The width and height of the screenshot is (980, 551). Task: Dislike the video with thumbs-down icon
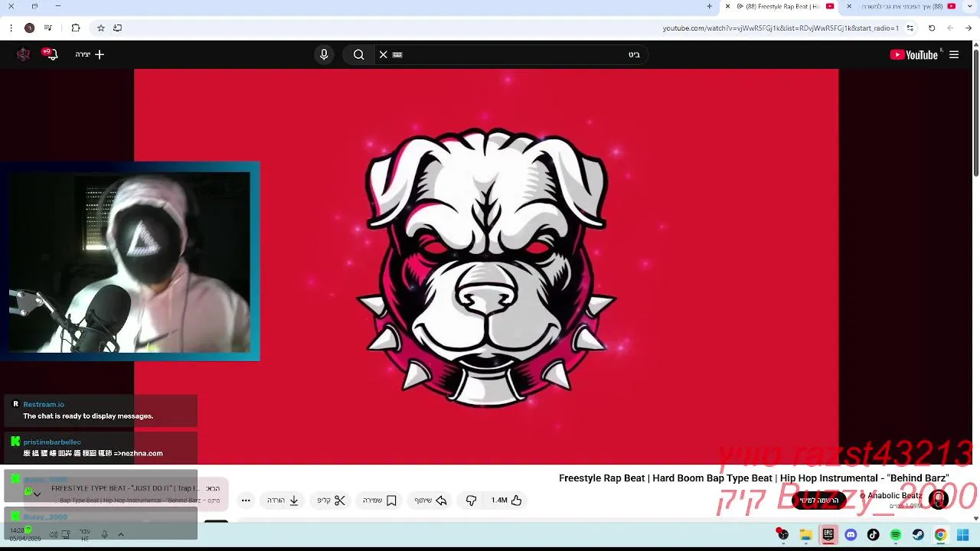point(471,500)
